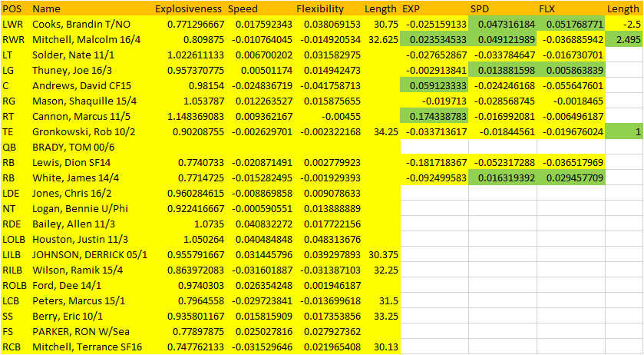The width and height of the screenshot is (644, 355).
Task: Select the BRADY, TOM 00/6 cell
Action: pyautogui.click(x=74, y=148)
